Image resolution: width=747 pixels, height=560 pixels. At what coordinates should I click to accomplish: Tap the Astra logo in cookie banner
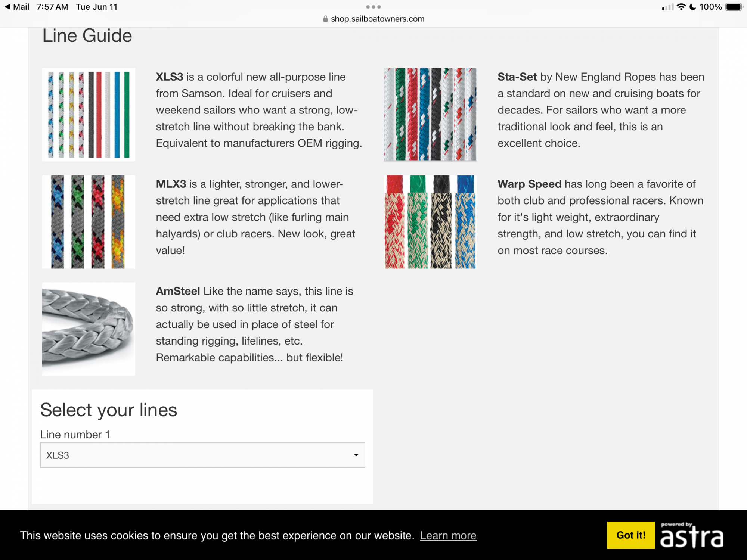point(692,536)
